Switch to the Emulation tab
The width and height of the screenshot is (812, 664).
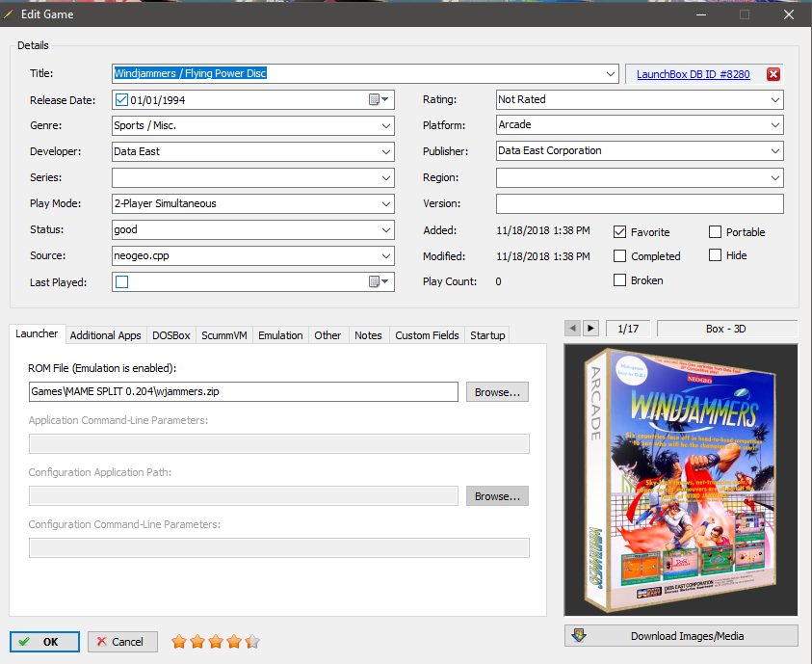point(280,335)
